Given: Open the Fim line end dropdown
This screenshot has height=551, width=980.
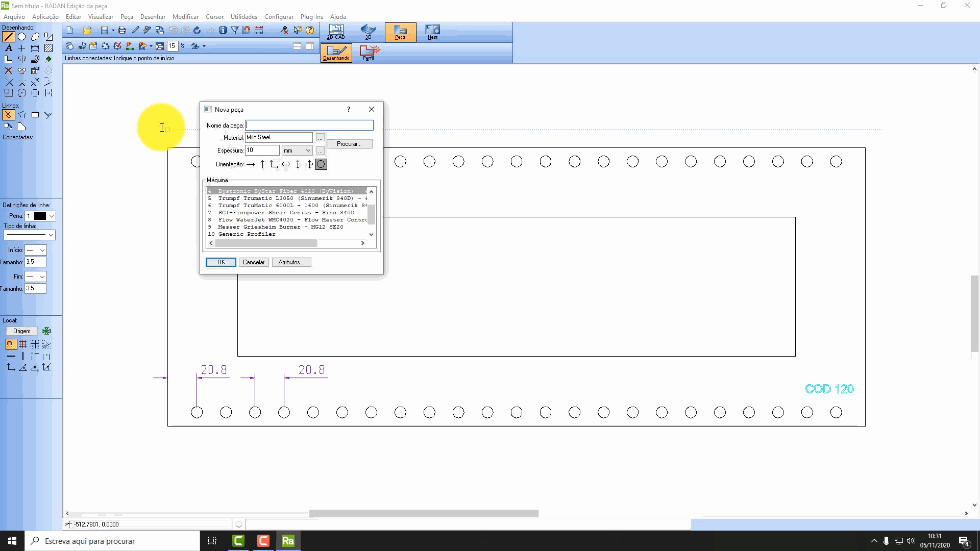Looking at the screenshot, I should click(36, 277).
